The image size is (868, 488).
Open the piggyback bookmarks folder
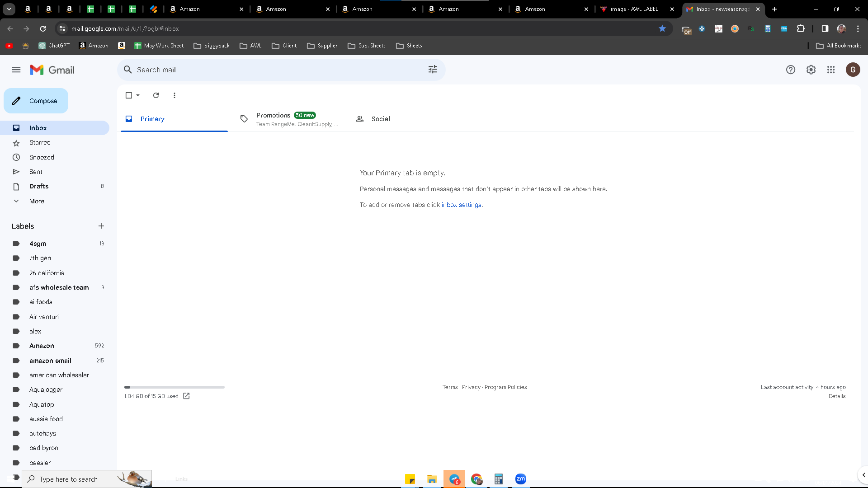click(212, 46)
